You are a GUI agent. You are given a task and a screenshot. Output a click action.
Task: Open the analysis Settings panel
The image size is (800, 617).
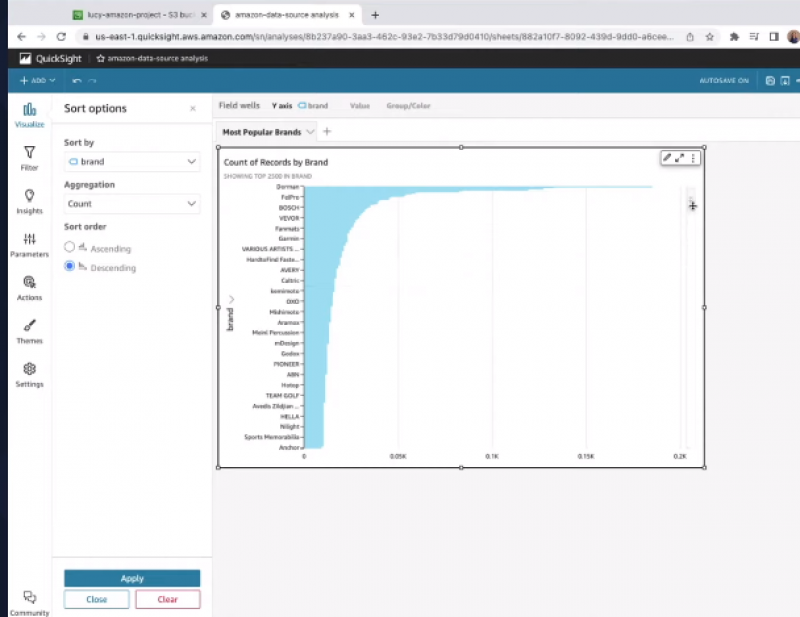tap(29, 373)
